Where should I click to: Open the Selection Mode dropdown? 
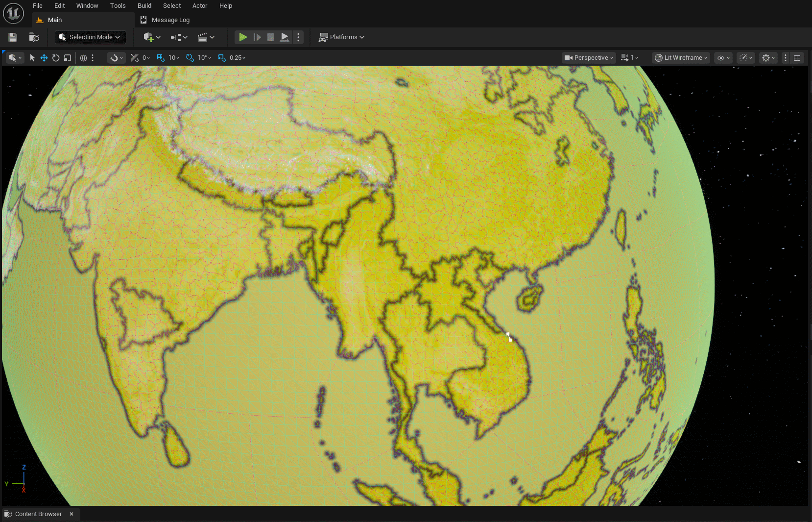click(91, 37)
